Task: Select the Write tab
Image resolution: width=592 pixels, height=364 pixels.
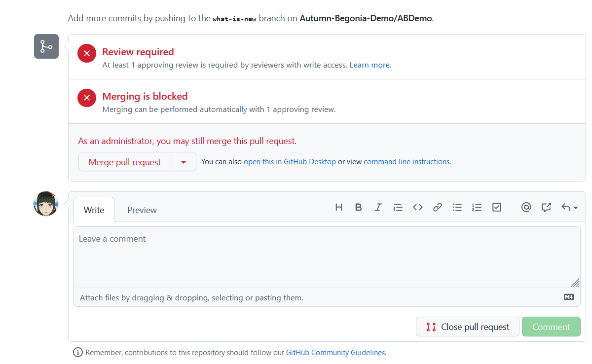Action: point(94,210)
